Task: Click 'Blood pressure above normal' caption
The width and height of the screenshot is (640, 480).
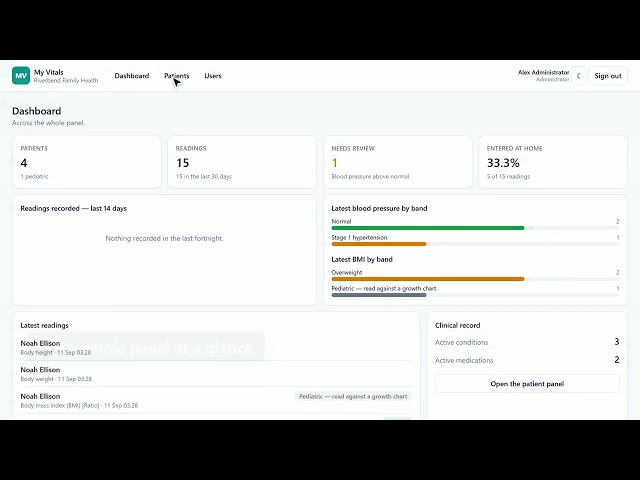Action: [x=370, y=176]
